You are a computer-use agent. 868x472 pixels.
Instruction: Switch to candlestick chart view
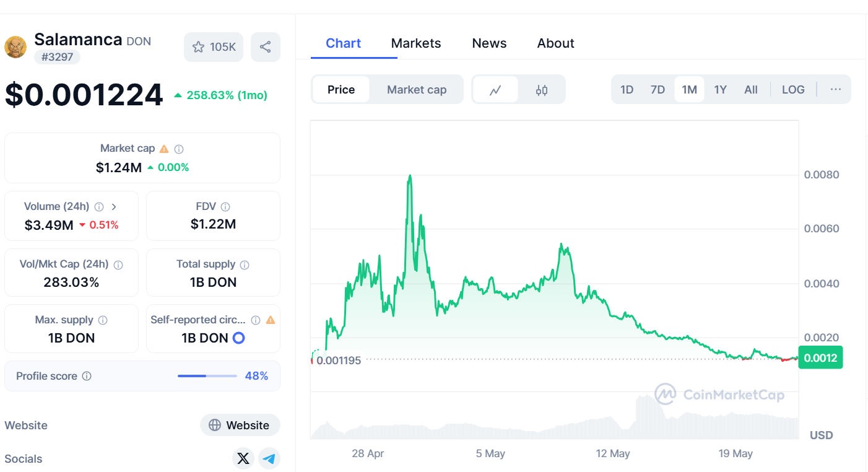click(542, 90)
